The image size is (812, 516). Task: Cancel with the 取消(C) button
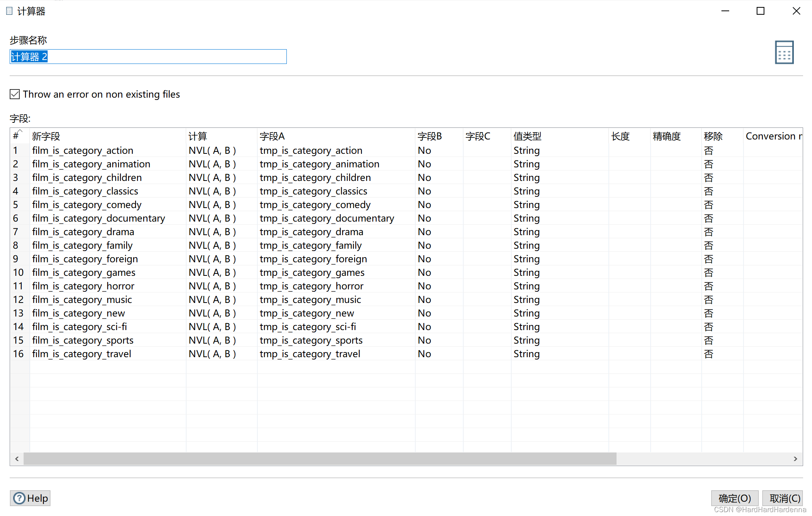click(783, 498)
